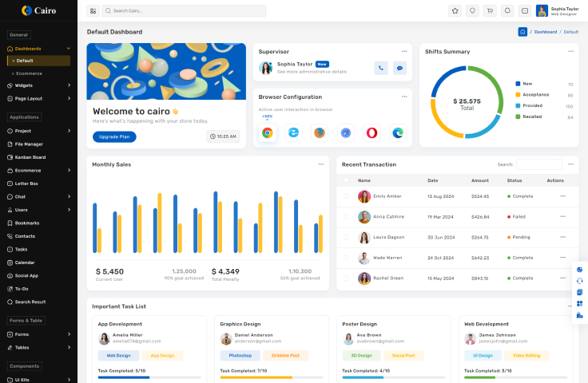Click the home breadcrumb icon
Screen dimensions: 588x383
tap(522, 32)
